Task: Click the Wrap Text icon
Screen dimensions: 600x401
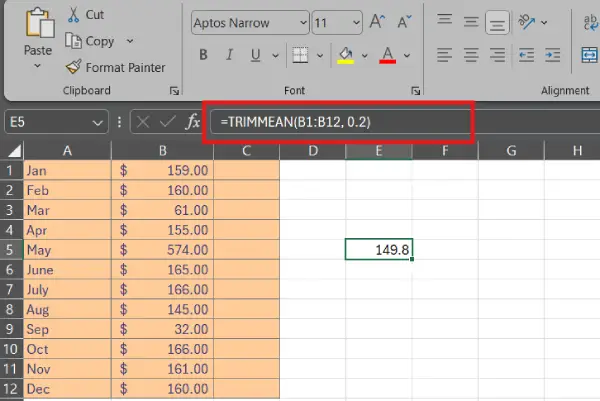Action: [x=590, y=22]
